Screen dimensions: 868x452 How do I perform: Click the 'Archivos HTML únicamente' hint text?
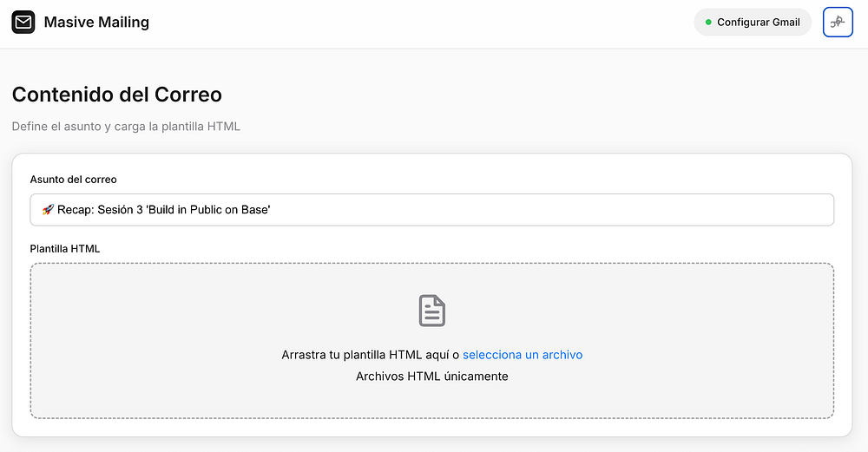(431, 377)
